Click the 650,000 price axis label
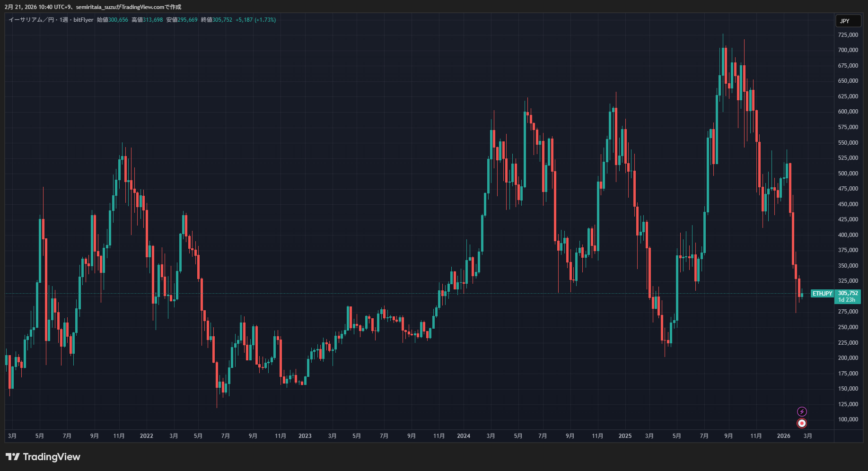868x471 pixels. click(848, 81)
